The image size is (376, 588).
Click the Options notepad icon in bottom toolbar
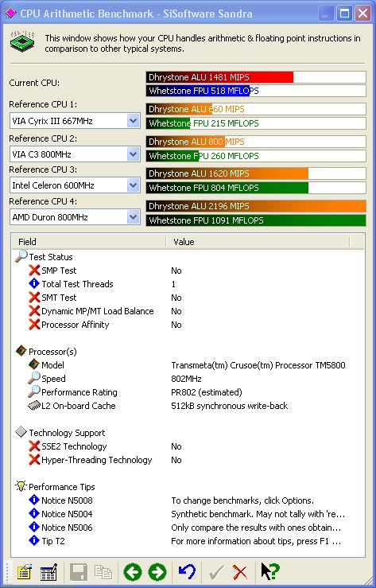pos(25,573)
